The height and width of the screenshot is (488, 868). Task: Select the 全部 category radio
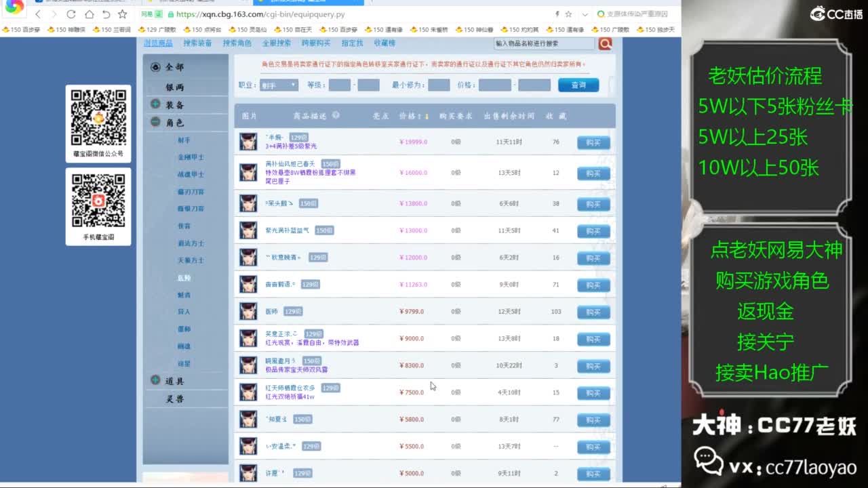(x=155, y=67)
